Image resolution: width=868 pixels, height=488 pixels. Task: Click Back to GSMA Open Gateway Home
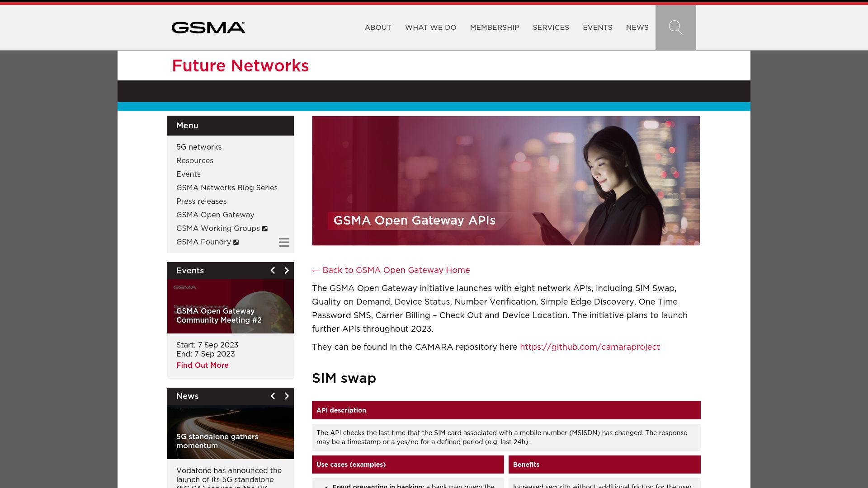[391, 270]
